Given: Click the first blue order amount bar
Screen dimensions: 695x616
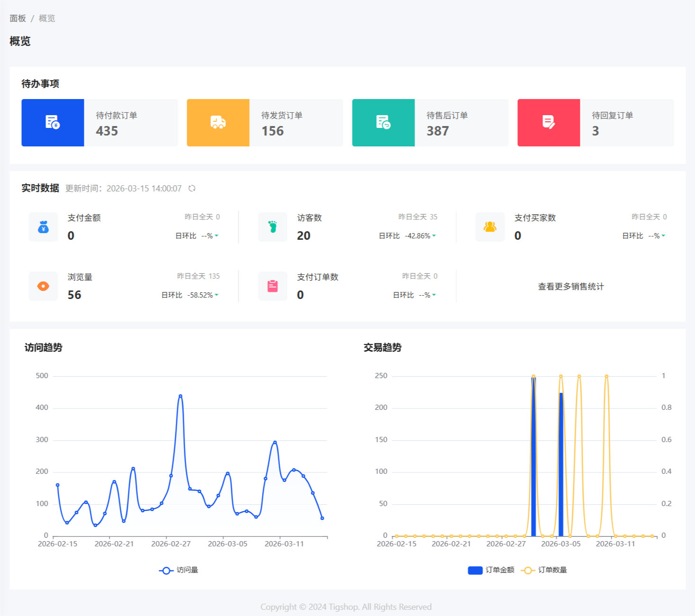Looking at the screenshot, I should 533,457.
